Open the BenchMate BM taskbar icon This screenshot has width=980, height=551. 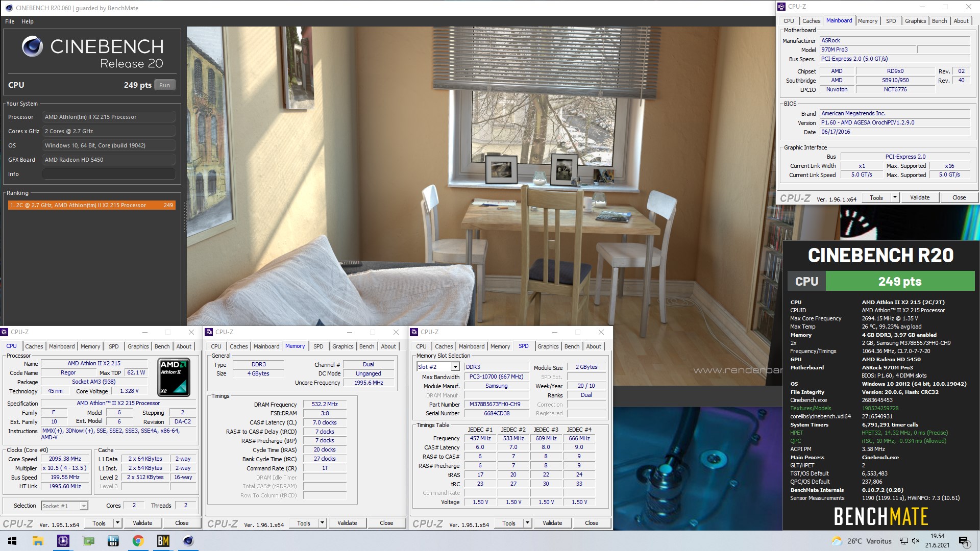(x=163, y=541)
